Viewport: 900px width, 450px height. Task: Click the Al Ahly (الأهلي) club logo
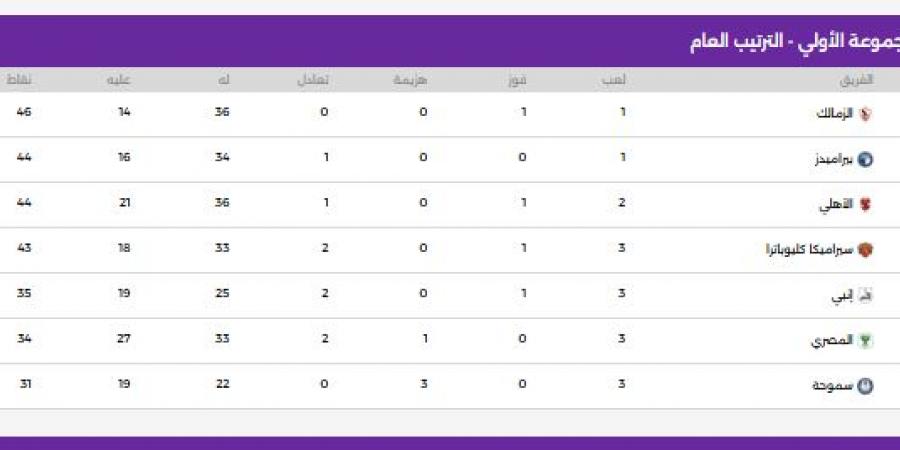coord(866,204)
